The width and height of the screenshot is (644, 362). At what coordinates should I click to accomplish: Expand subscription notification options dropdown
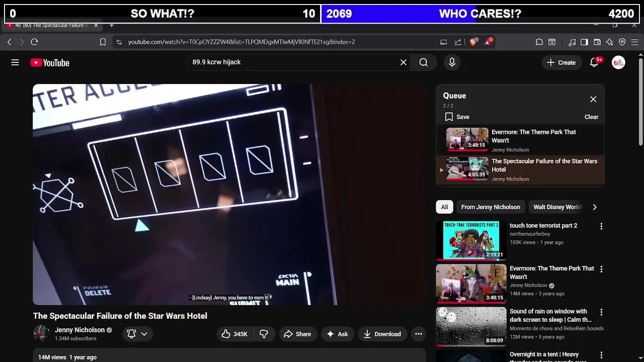coord(137,334)
